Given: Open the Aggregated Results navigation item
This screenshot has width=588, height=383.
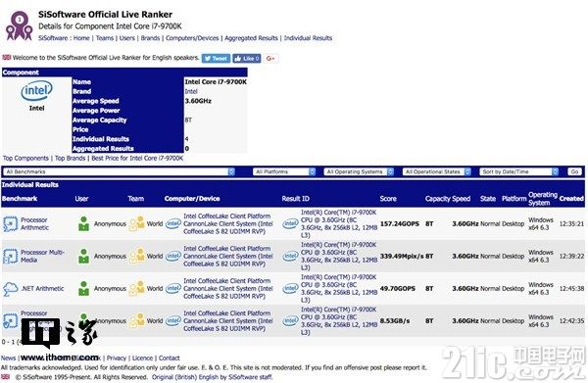Looking at the screenshot, I should 251,38.
